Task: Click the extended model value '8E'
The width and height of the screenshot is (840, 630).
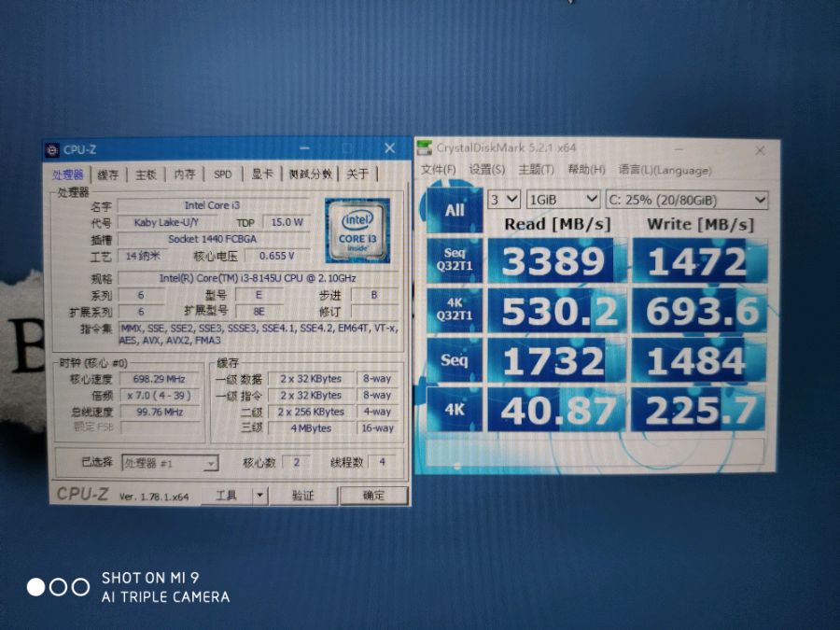Action: click(x=259, y=312)
